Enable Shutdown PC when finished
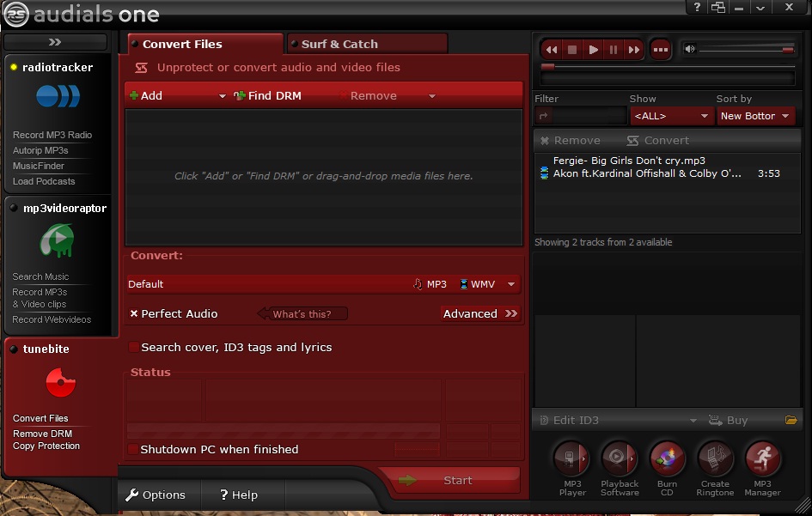Screen dimensions: 812x516 (x=132, y=449)
